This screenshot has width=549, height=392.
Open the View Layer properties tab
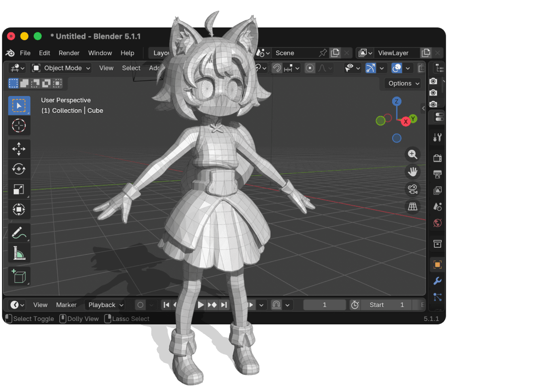(x=437, y=191)
